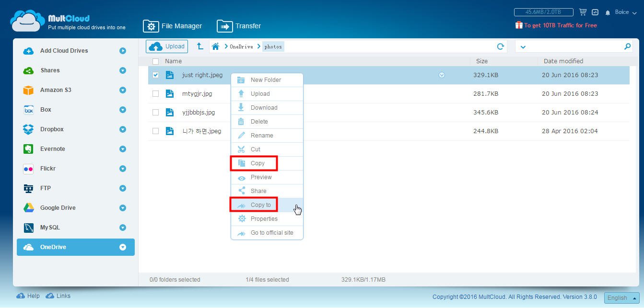Expand the Box sidebar arrow
644x308 pixels.
point(123,110)
